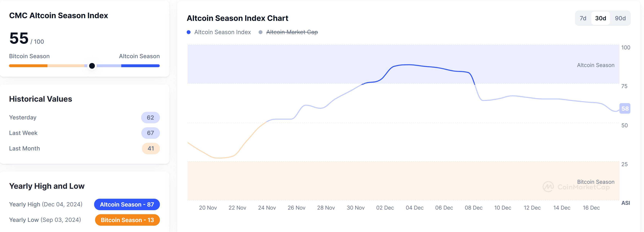Click the blue Altcoin Season Index legend dot
Image resolution: width=644 pixels, height=232 pixels.
(189, 32)
